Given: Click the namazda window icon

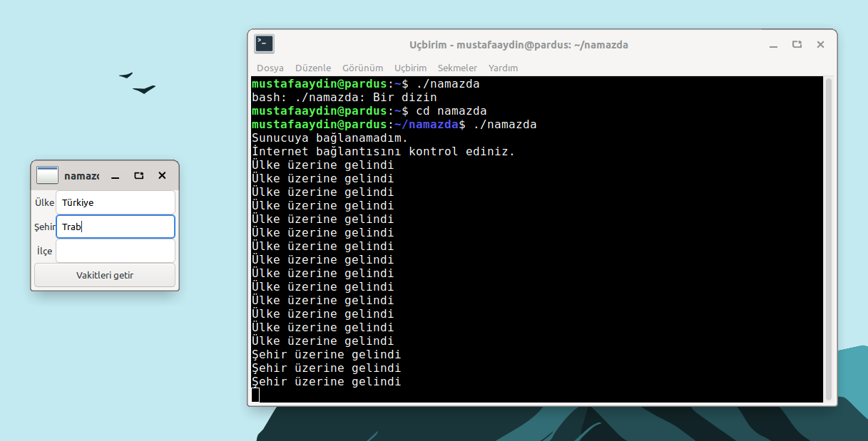Looking at the screenshot, I should click(47, 175).
